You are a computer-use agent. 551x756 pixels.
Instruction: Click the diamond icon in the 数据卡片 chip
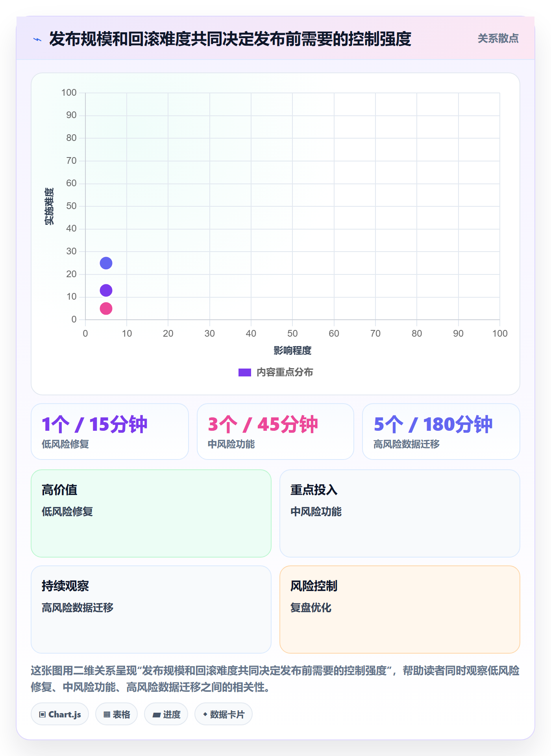(x=205, y=714)
